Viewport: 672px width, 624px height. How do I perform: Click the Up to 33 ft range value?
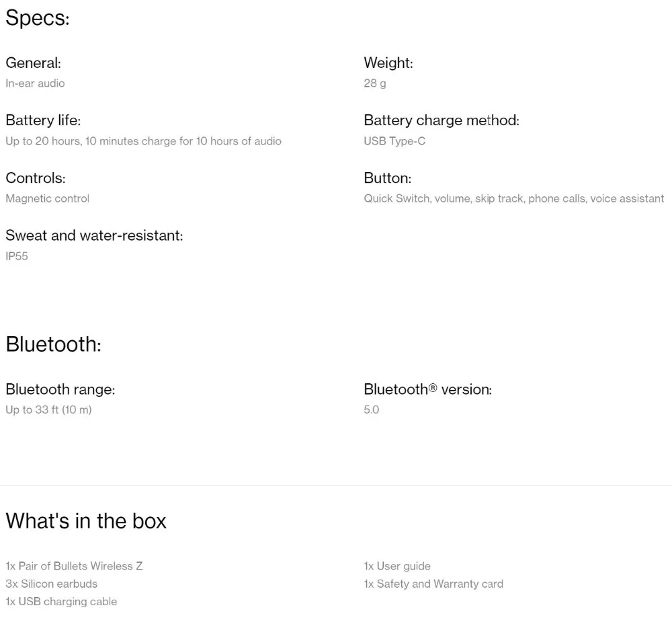click(x=48, y=409)
